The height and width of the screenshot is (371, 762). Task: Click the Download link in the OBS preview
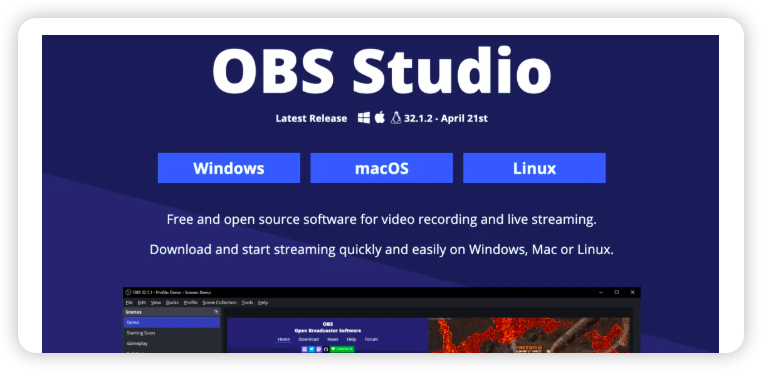click(x=309, y=339)
